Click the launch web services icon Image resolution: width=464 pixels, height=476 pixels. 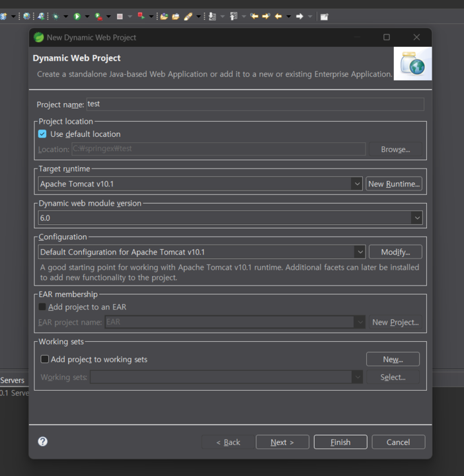pos(41,16)
